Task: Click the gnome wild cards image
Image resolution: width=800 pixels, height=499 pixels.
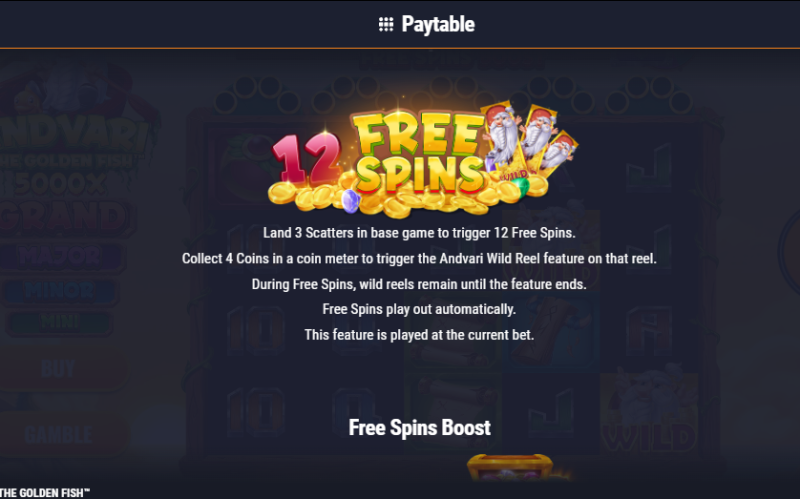Action: pyautogui.click(x=529, y=140)
